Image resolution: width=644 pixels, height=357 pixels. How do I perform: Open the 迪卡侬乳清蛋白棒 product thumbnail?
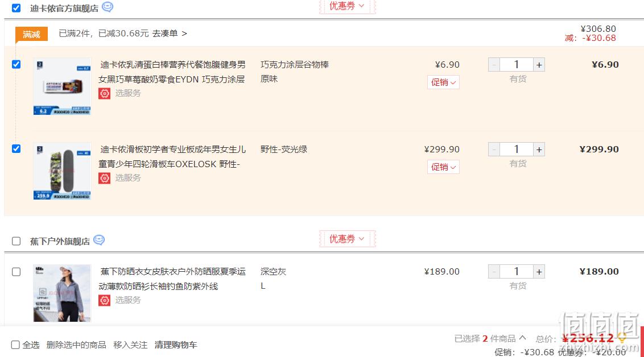(x=62, y=86)
